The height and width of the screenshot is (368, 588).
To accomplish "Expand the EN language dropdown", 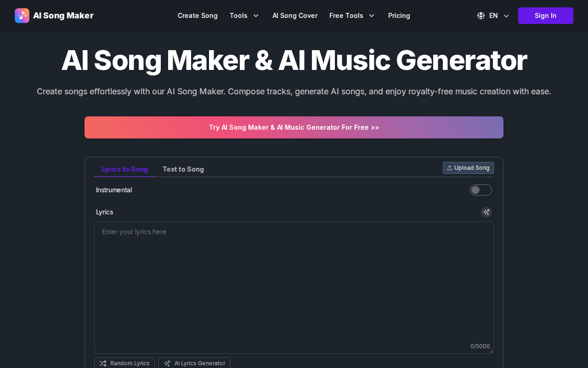I will point(492,15).
